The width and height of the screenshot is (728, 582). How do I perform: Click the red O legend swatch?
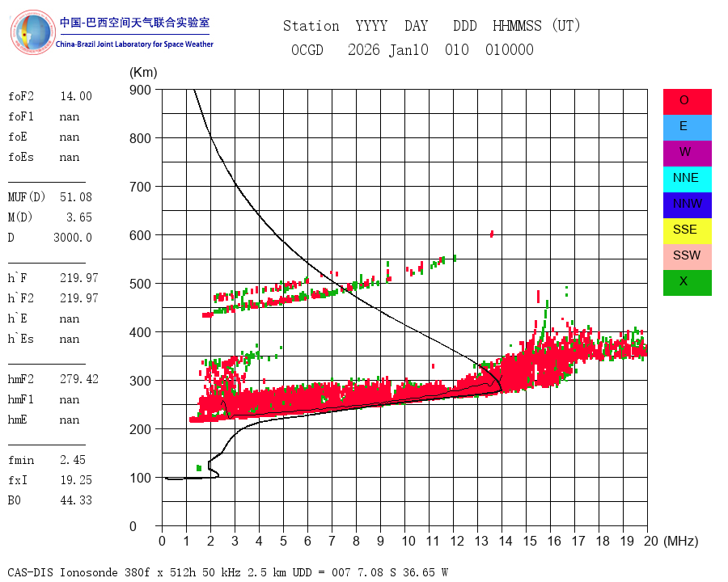(687, 102)
